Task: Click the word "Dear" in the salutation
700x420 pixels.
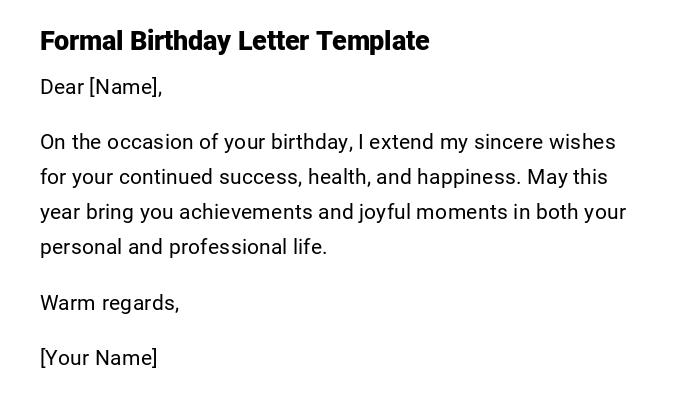Action: 62,87
